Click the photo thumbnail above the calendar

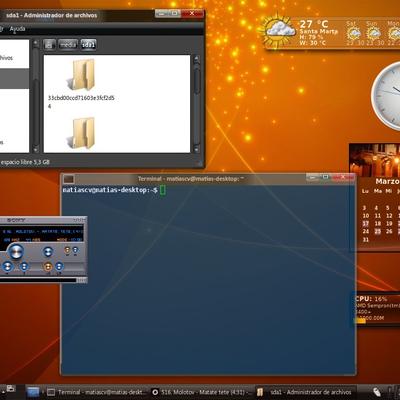[374, 159]
